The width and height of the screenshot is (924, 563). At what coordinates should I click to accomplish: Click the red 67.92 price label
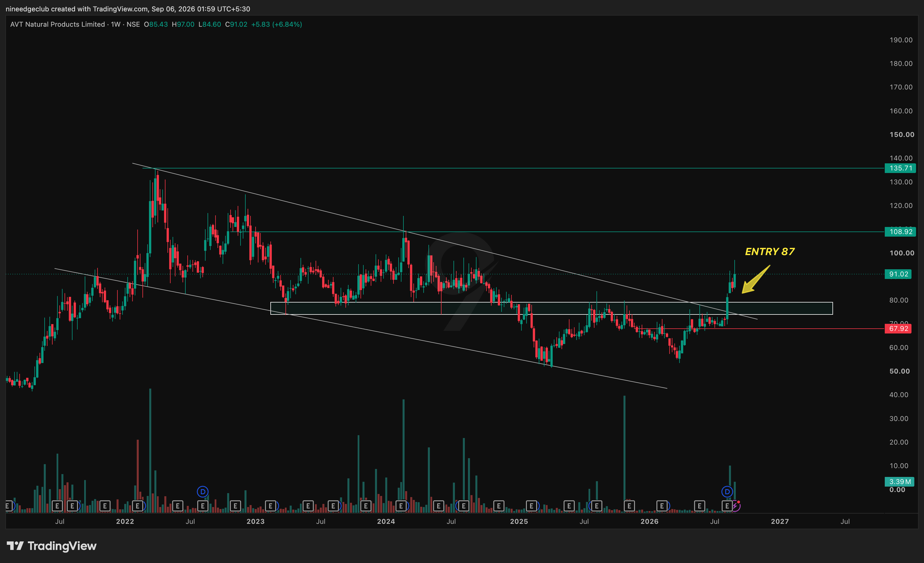pos(898,328)
